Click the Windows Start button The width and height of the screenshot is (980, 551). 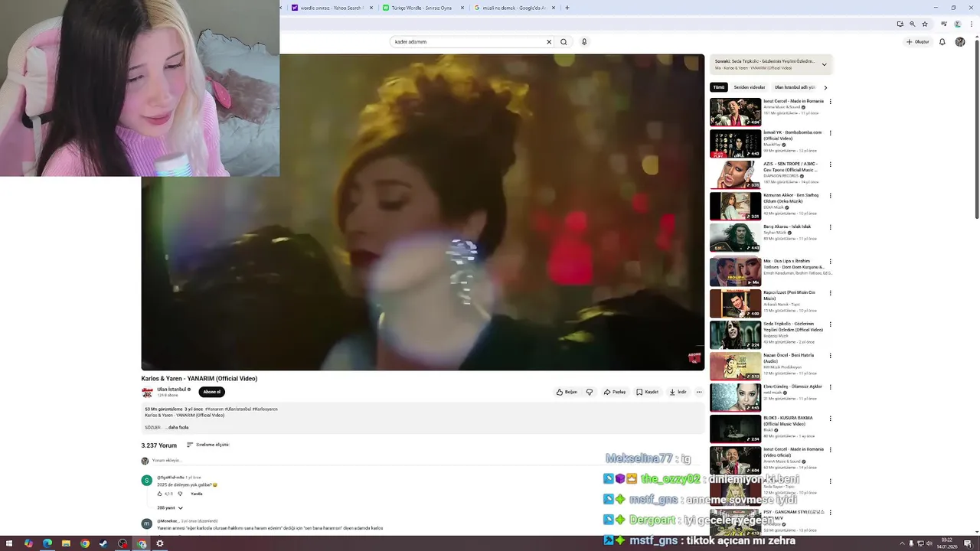(x=9, y=543)
